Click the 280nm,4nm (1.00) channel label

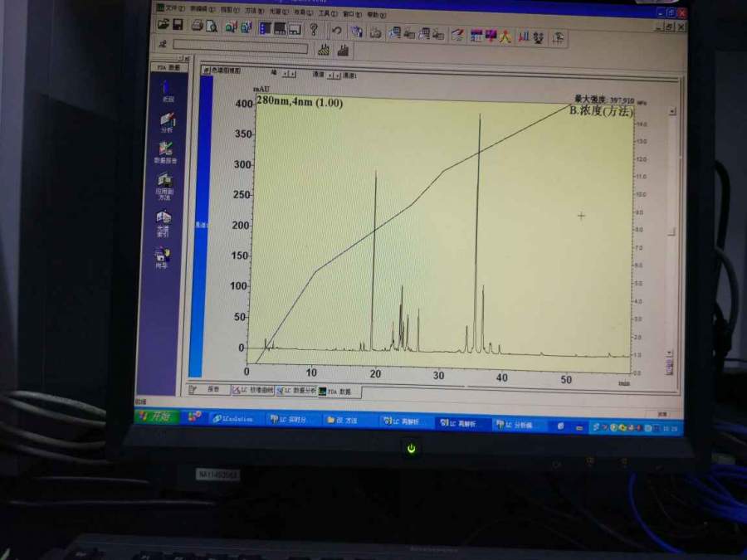[x=300, y=101]
